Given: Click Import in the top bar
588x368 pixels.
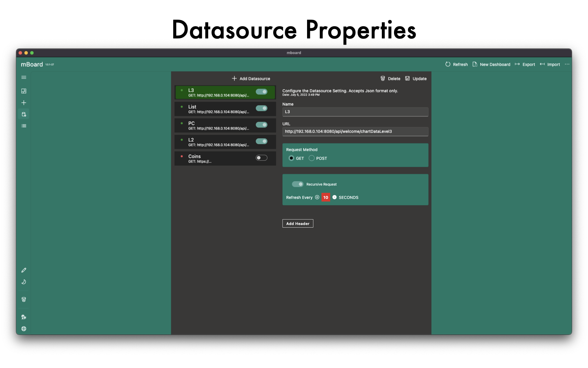Looking at the screenshot, I should (x=550, y=64).
